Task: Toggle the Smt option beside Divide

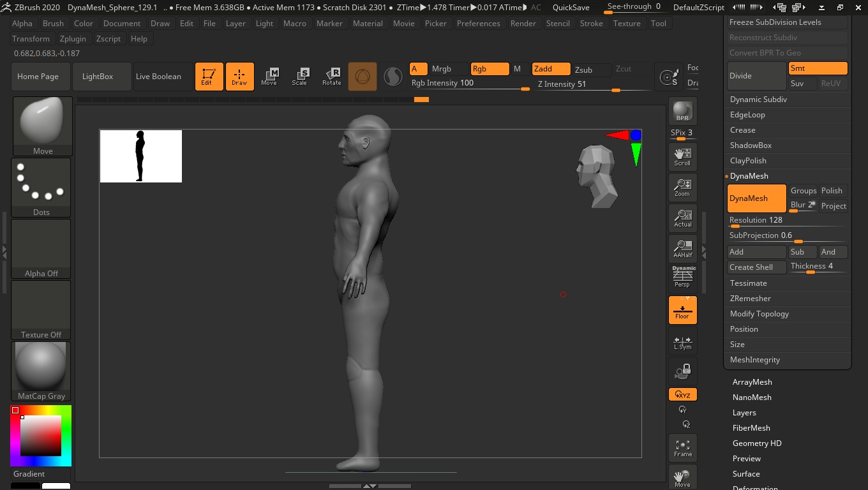Action: 818,68
